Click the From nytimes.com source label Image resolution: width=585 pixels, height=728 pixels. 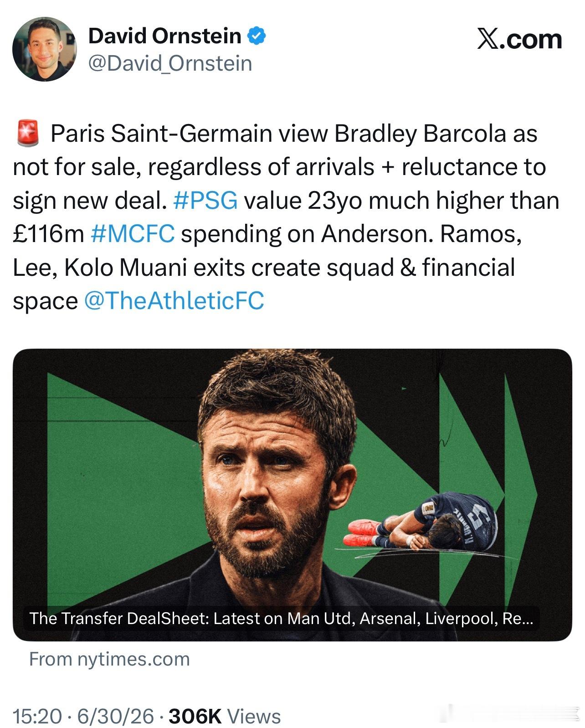point(109,659)
